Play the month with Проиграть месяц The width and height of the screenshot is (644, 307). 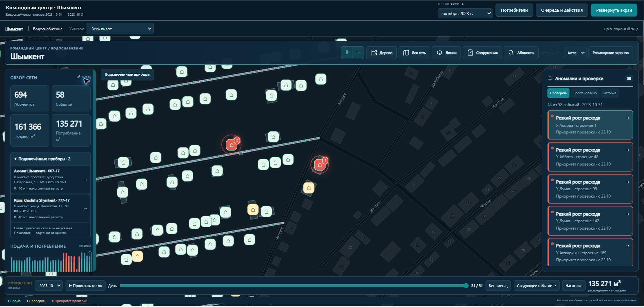(x=86, y=286)
